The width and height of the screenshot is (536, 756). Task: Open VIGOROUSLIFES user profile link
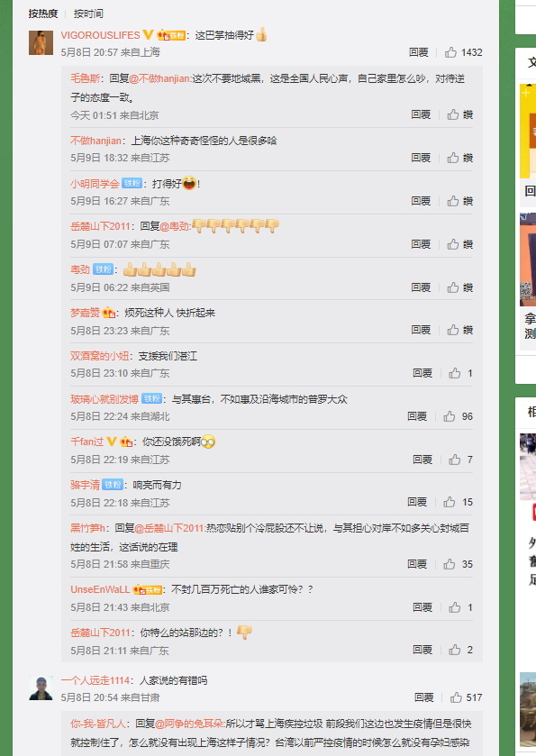100,35
